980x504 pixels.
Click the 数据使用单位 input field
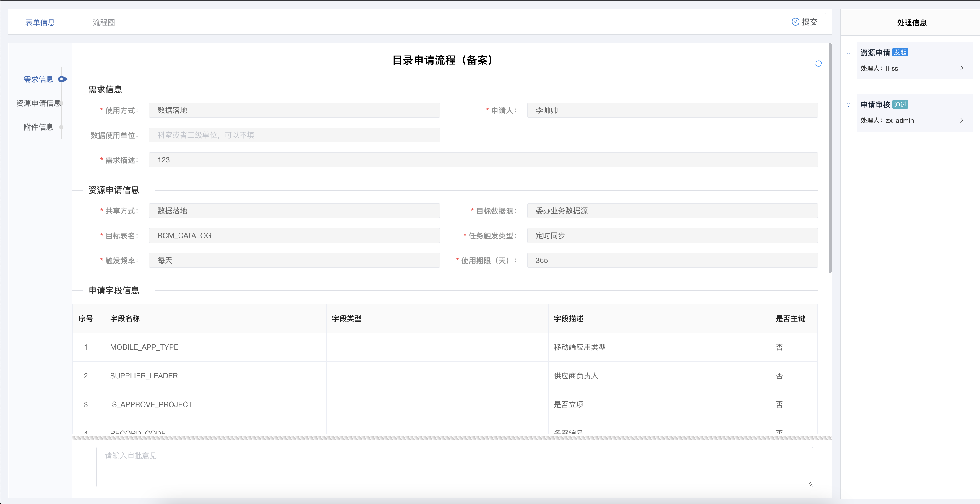point(294,135)
